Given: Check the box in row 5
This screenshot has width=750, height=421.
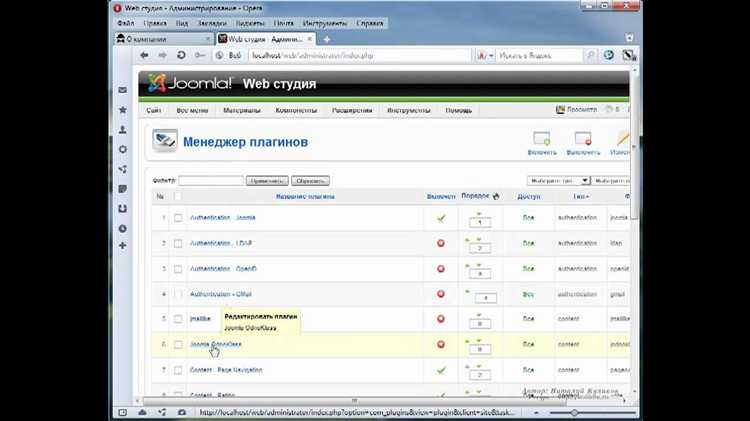Looking at the screenshot, I should (178, 319).
